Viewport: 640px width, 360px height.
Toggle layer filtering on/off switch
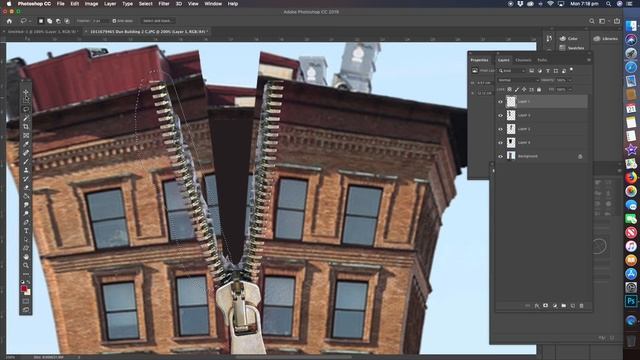pos(571,70)
